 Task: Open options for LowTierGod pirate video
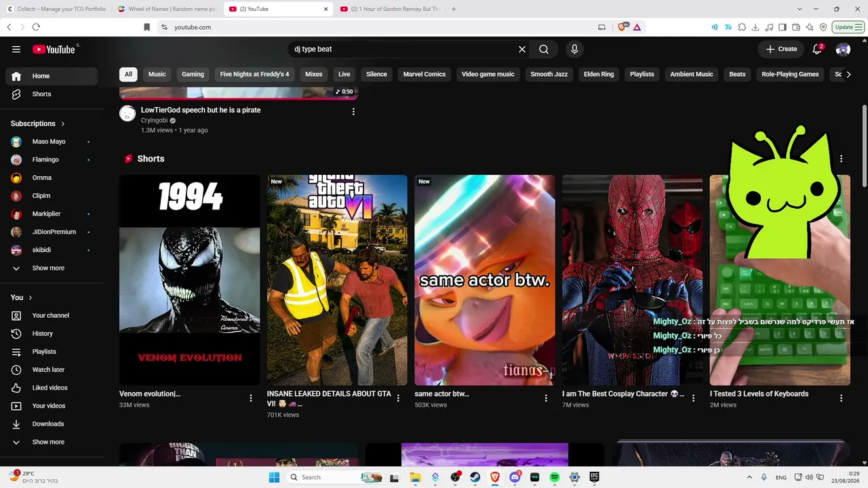click(x=353, y=112)
